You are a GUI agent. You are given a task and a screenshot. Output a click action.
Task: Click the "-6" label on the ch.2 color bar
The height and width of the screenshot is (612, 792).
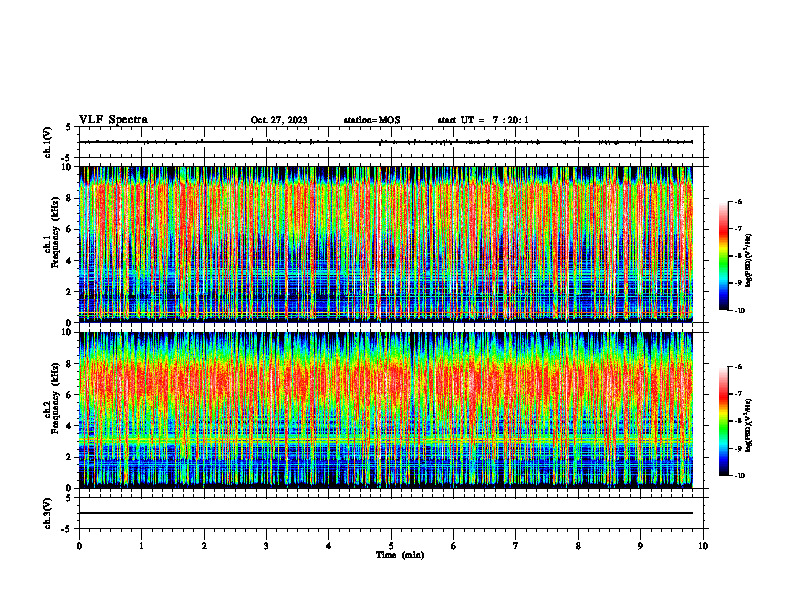coord(738,367)
